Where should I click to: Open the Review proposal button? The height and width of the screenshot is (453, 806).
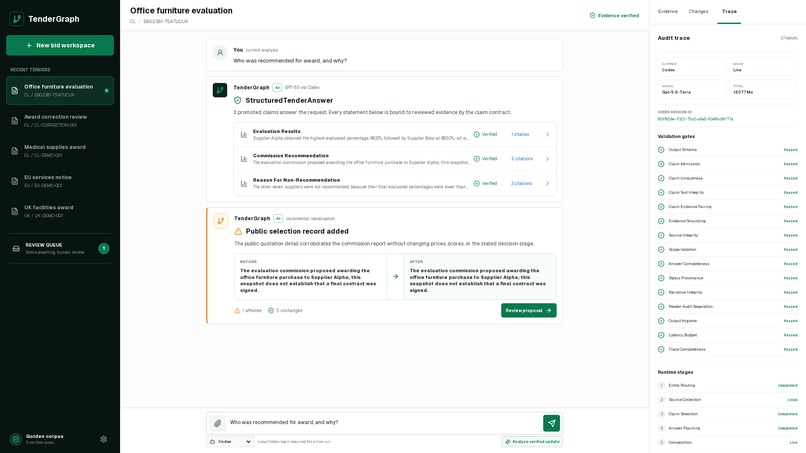[x=528, y=311]
